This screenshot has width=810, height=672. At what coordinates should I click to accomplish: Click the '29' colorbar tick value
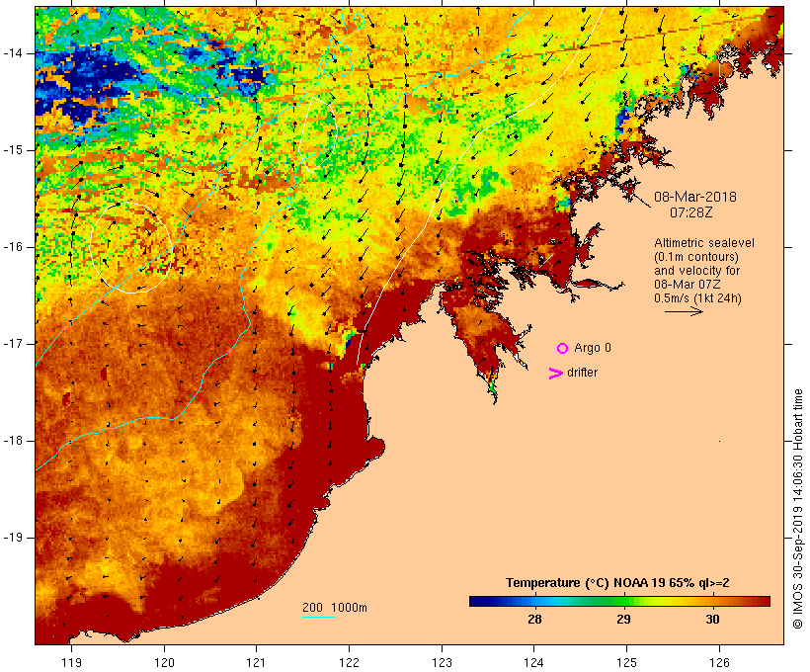(623, 620)
